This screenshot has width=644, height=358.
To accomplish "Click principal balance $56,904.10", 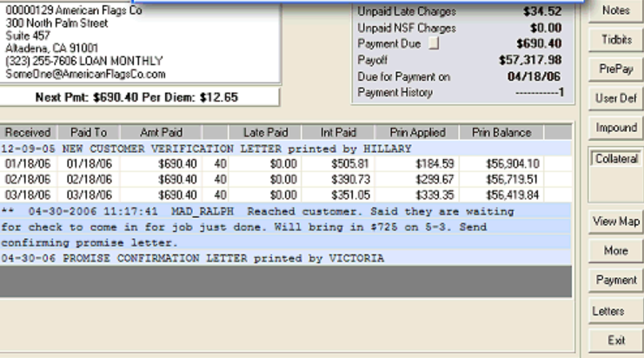I will click(x=513, y=164).
